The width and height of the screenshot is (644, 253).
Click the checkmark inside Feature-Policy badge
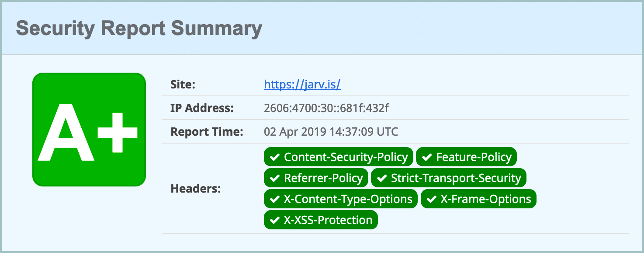pos(427,156)
